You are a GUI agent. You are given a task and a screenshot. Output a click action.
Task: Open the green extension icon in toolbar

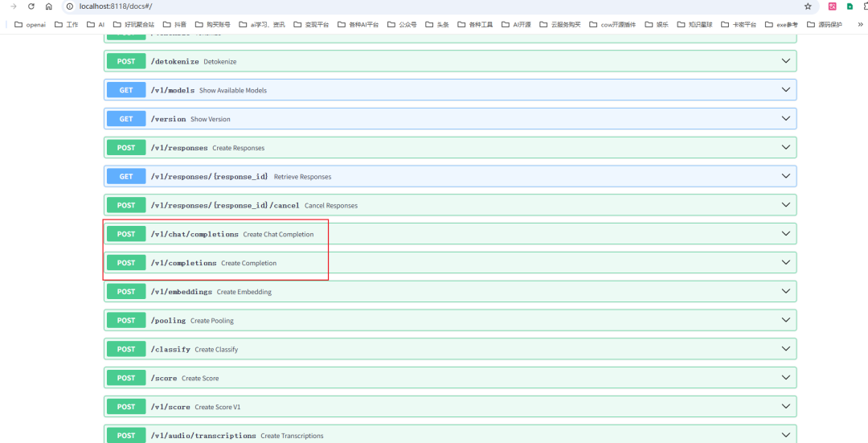point(850,6)
